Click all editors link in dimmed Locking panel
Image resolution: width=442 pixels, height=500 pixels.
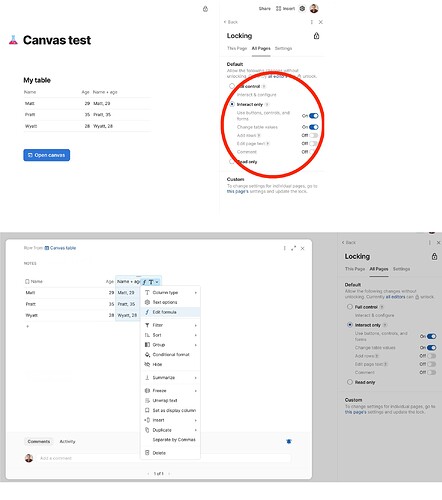click(395, 297)
